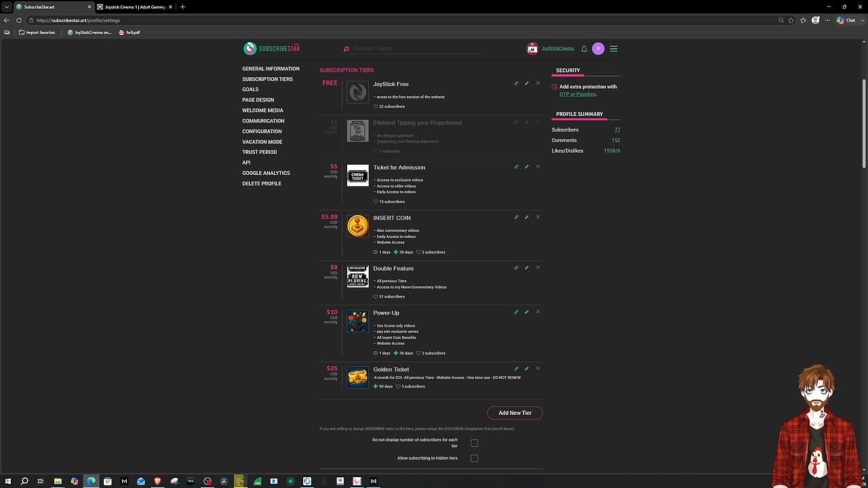
Task: Edit the Double Feature tier
Action: pos(527,268)
